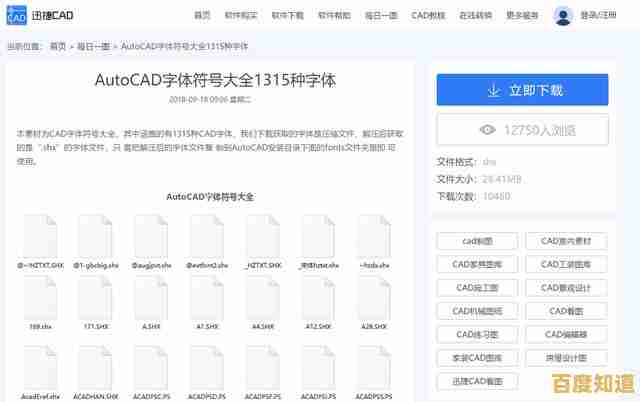Click the user avatar icon
Viewport: 640px width, 402px height.
click(564, 16)
